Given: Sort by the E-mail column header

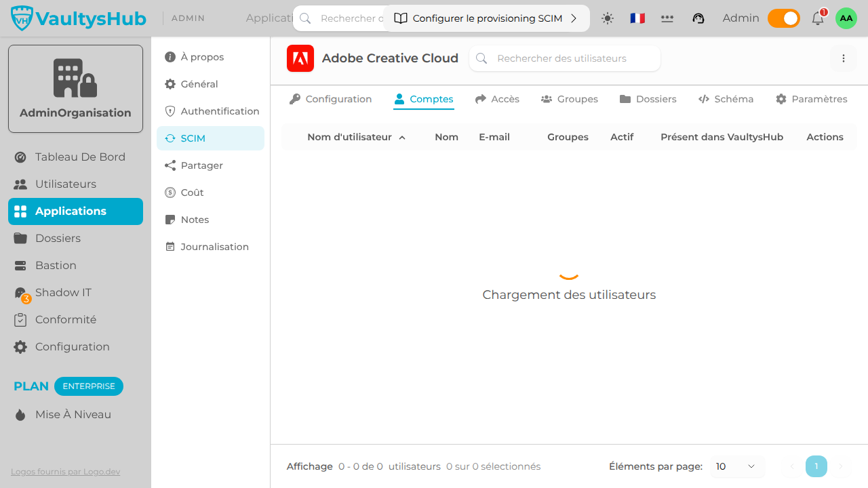Looking at the screenshot, I should (494, 137).
